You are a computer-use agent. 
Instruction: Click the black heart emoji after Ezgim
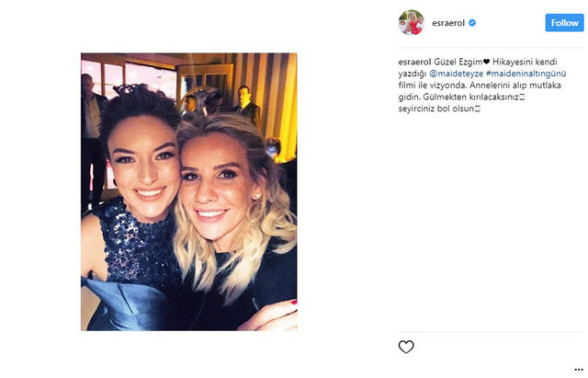click(486, 62)
